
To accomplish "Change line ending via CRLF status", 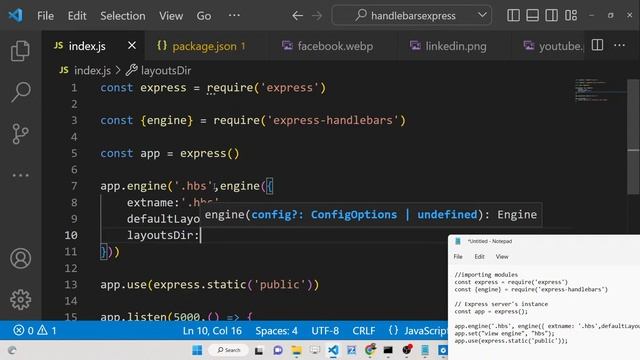I will (364, 331).
